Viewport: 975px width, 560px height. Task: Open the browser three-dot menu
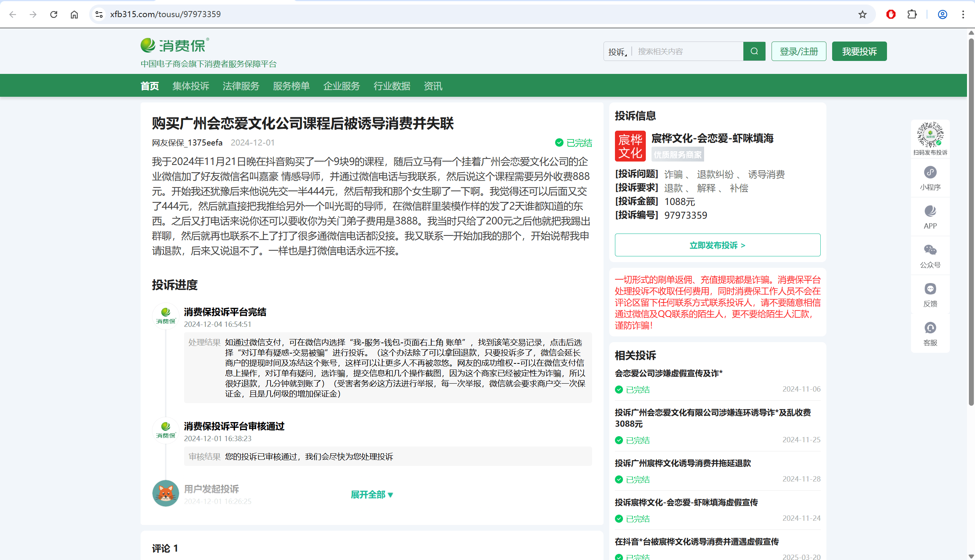point(963,14)
